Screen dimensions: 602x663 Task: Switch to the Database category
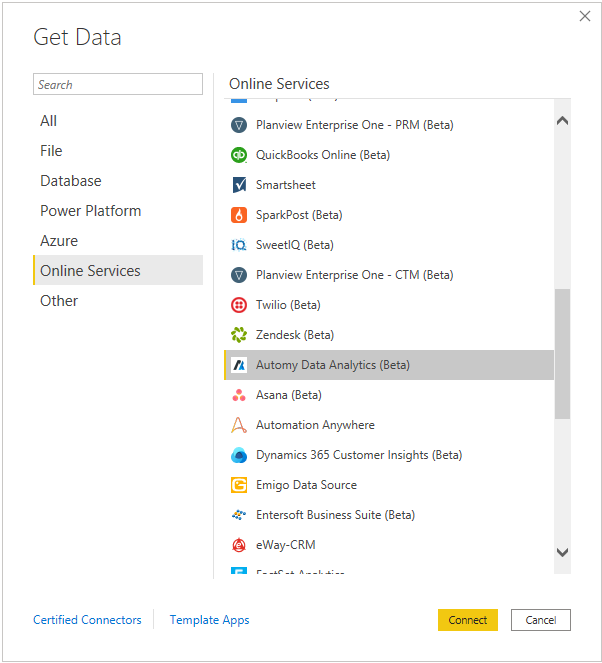71,181
